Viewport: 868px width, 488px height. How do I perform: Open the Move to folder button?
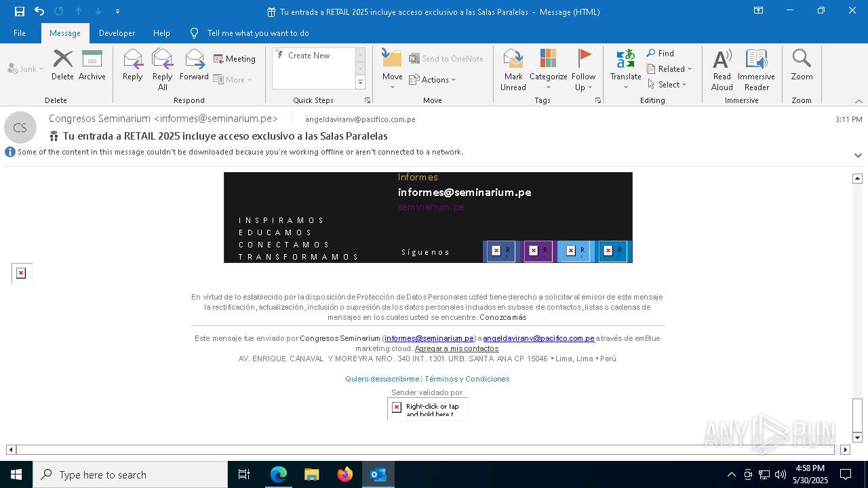(x=393, y=69)
